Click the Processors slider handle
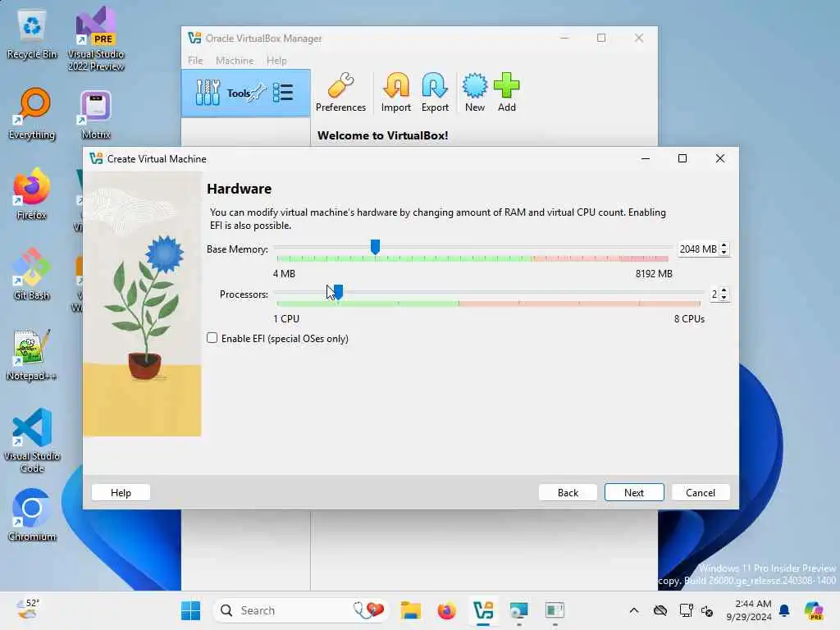Image resolution: width=840 pixels, height=630 pixels. 338,292
